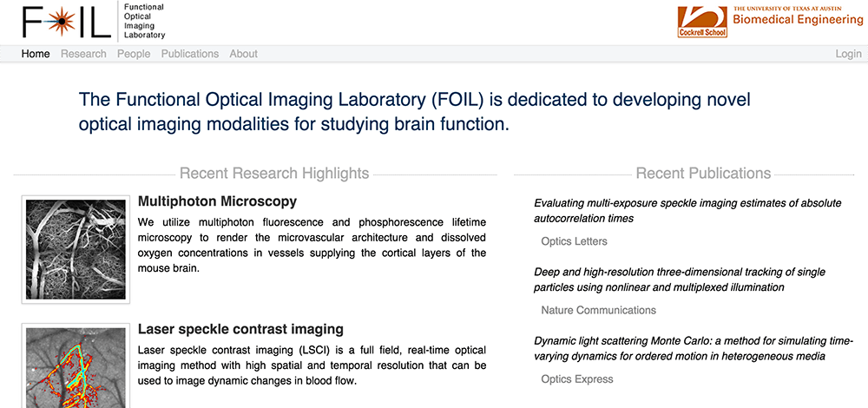This screenshot has height=408, width=868.
Task: Click the Login link
Action: tap(848, 54)
